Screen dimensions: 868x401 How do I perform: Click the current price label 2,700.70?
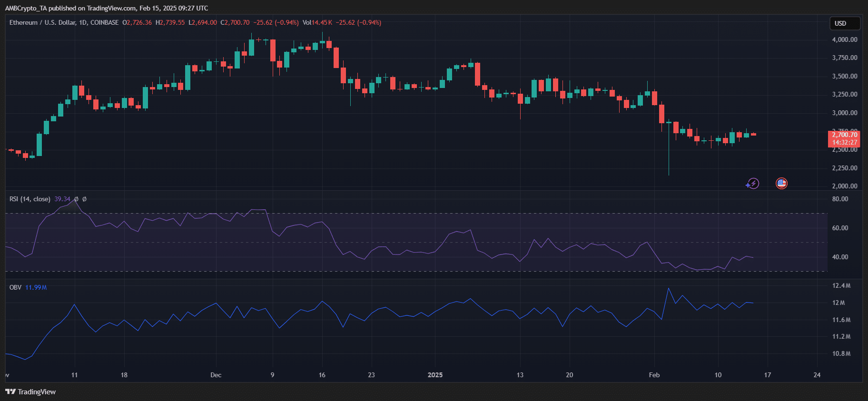click(x=844, y=135)
